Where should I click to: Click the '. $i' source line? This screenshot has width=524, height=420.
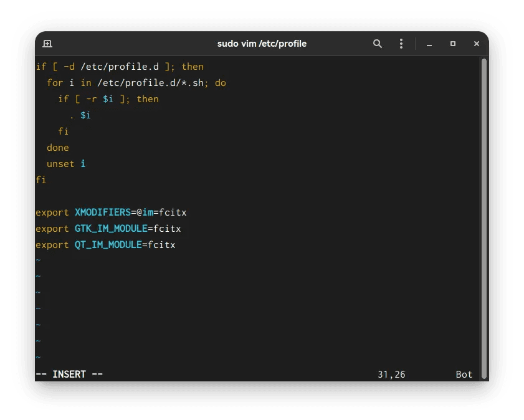pos(80,115)
